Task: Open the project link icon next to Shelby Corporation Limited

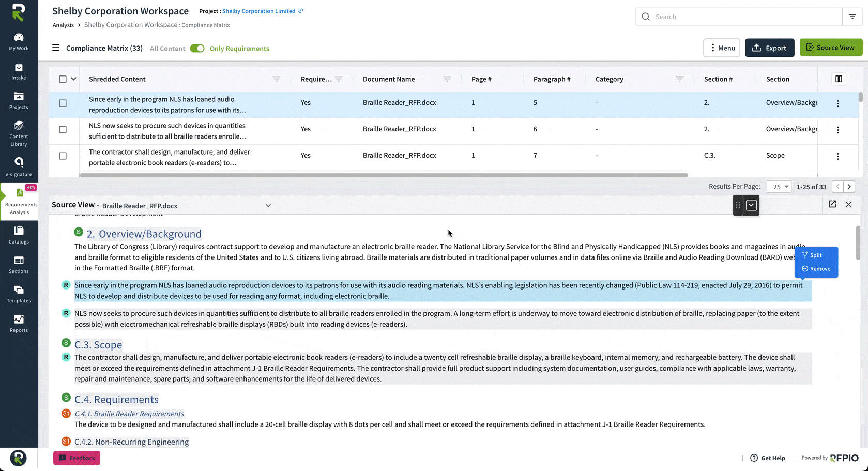Action: tap(300, 11)
